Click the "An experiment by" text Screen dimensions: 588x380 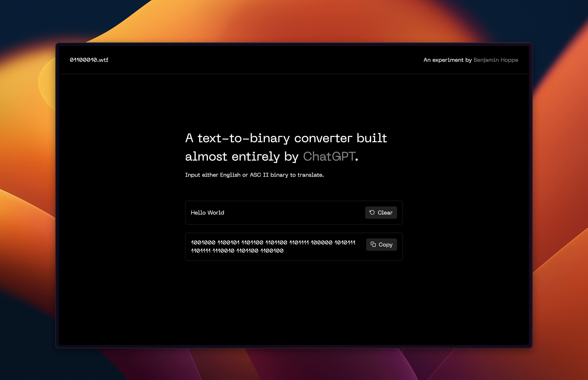(x=448, y=60)
